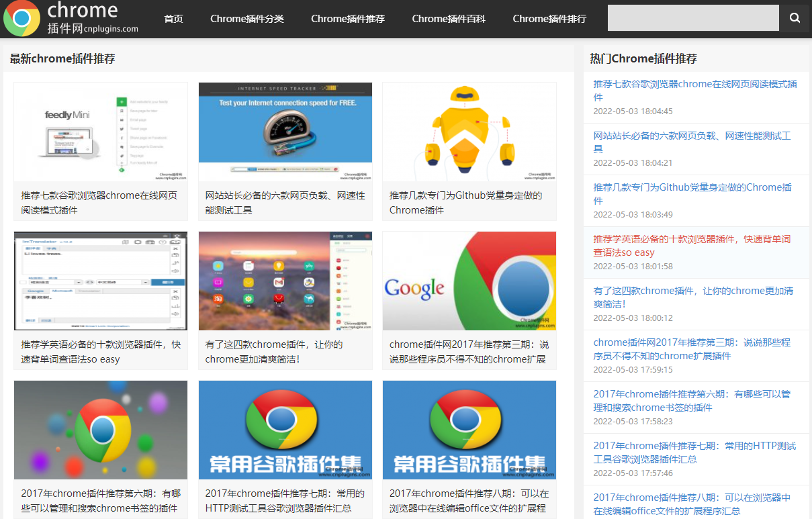Open card title chrome插件网2017年推荐第三期

[469, 352]
